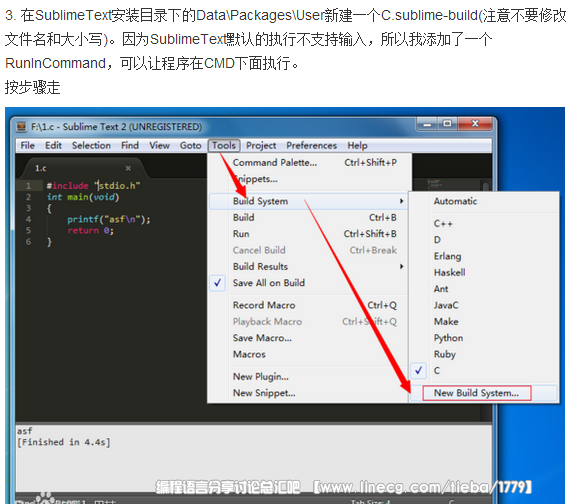The image size is (582, 504).
Task: Click the "asf" build output line
Action: click(x=24, y=431)
